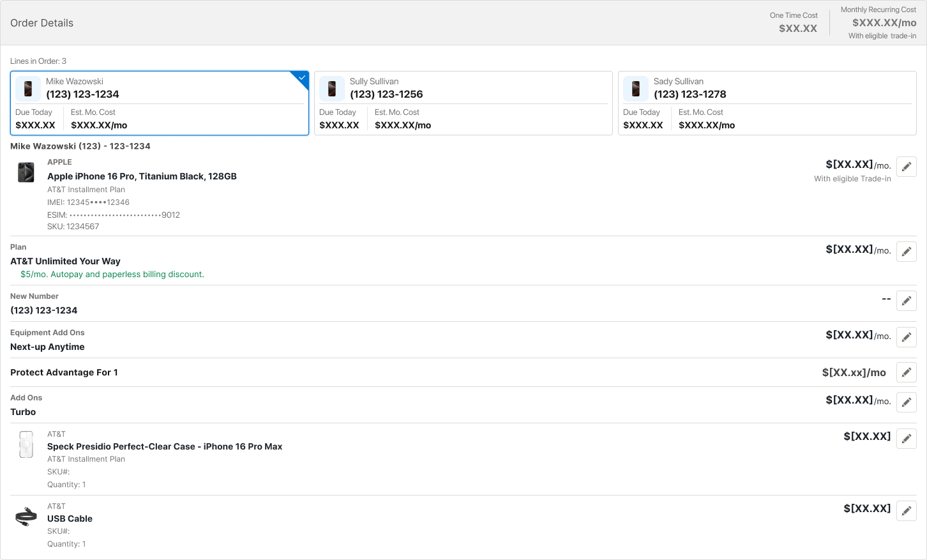Click the AT&T Unlimited Your Way plan name

[65, 261]
